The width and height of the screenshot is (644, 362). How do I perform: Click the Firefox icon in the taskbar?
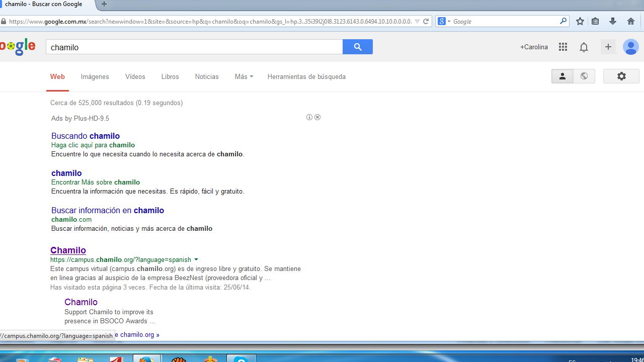point(147,359)
